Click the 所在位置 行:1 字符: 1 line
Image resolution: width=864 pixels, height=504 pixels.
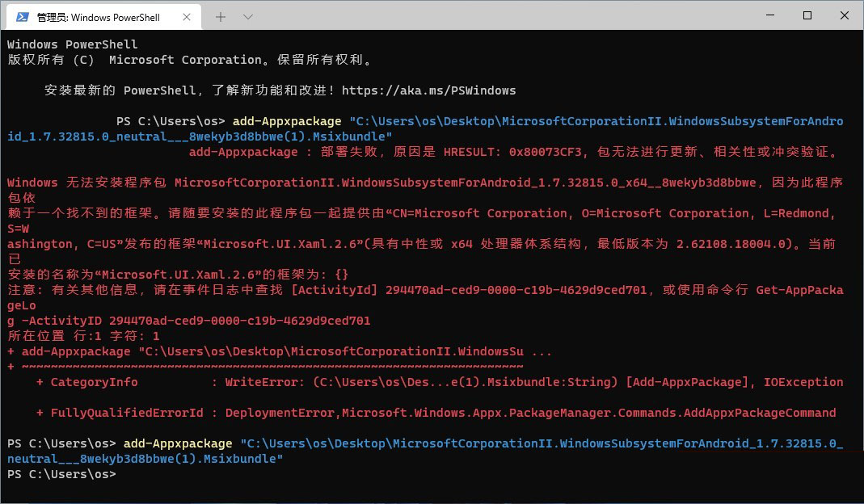[x=83, y=336]
